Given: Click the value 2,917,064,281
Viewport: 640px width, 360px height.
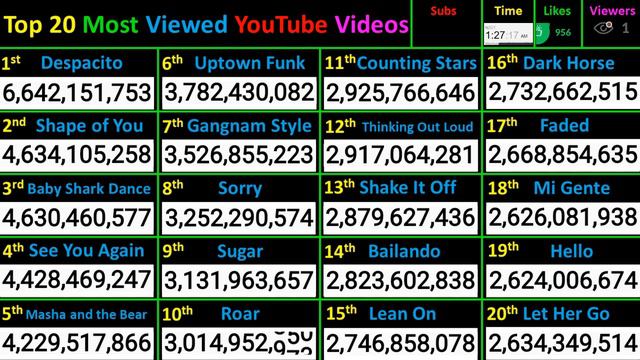Looking at the screenshot, I should click(x=400, y=156).
